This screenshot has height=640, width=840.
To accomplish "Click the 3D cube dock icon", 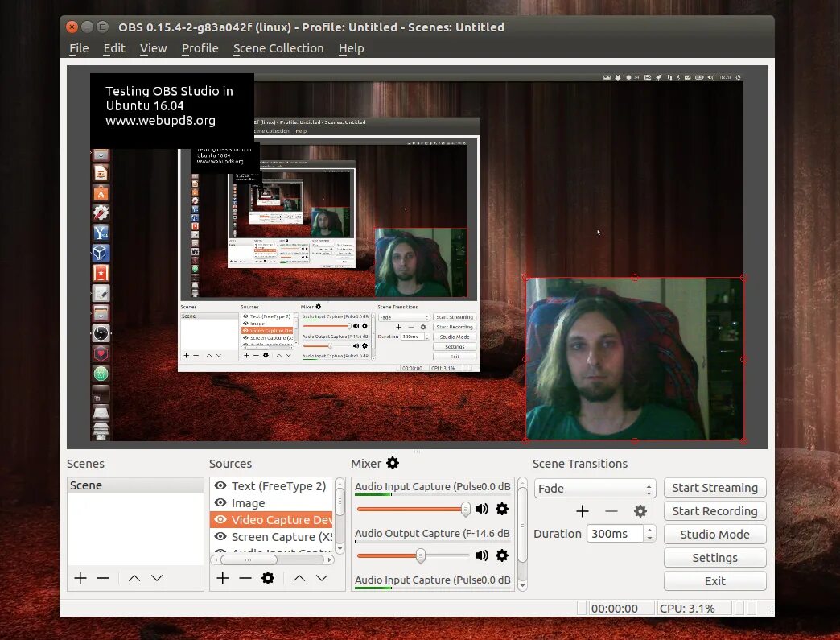I will pyautogui.click(x=101, y=253).
